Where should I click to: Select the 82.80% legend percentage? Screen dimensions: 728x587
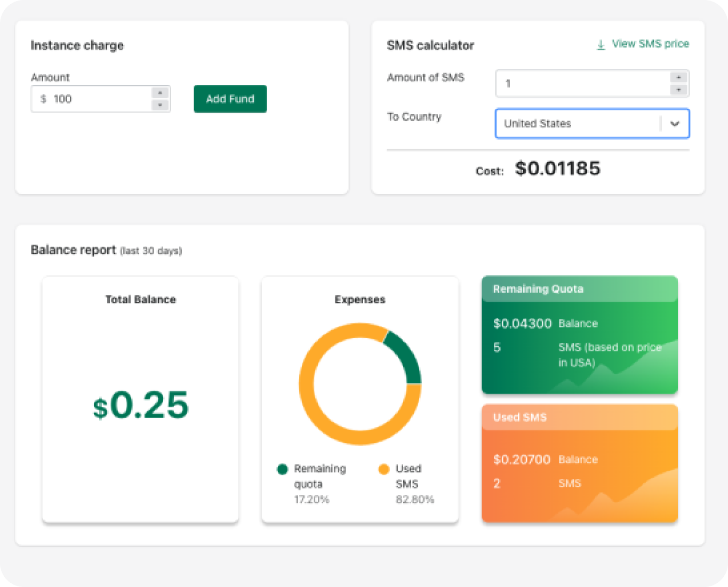click(x=415, y=500)
